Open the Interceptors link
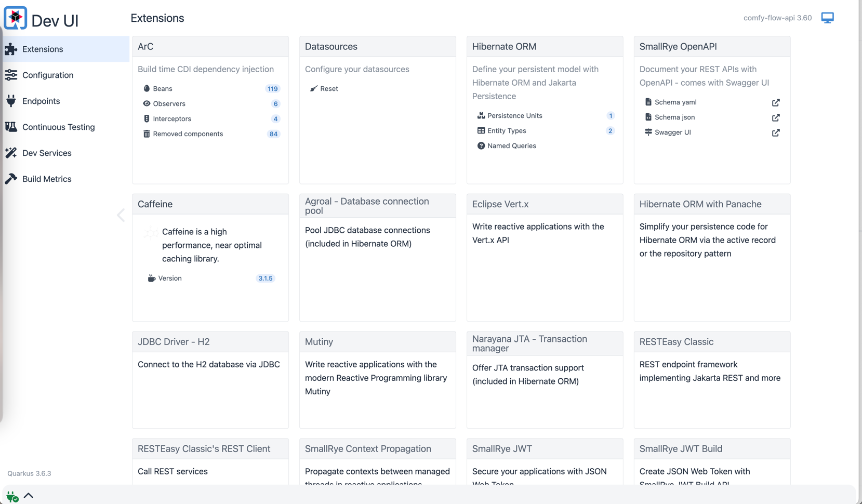 (172, 119)
